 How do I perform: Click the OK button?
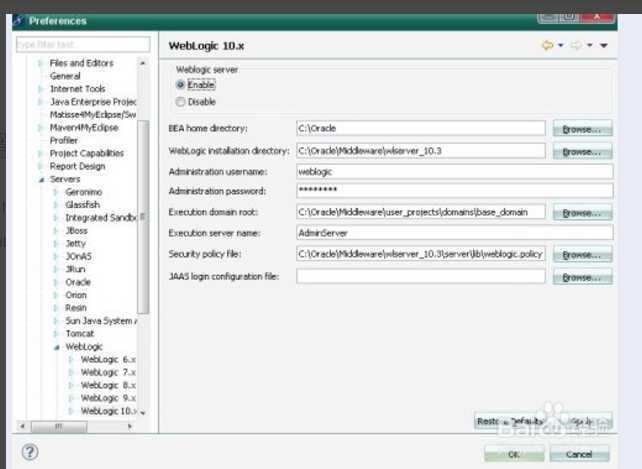tap(514, 454)
